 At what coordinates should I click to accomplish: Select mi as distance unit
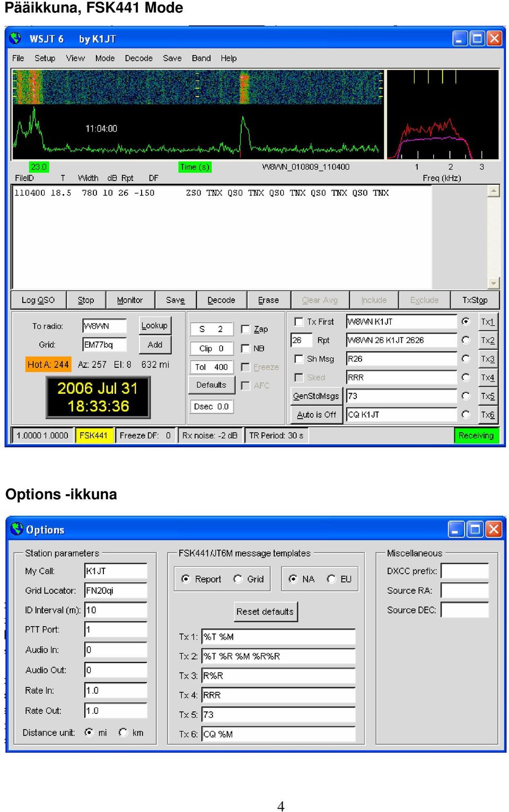tap(89, 732)
